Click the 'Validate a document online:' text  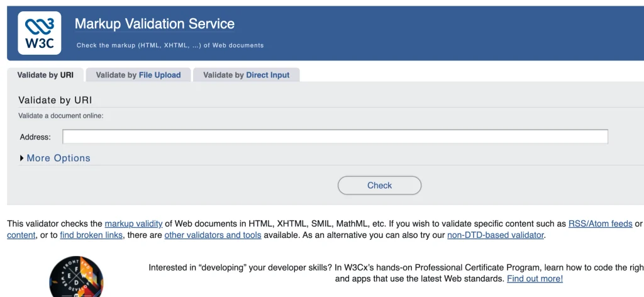coord(61,116)
